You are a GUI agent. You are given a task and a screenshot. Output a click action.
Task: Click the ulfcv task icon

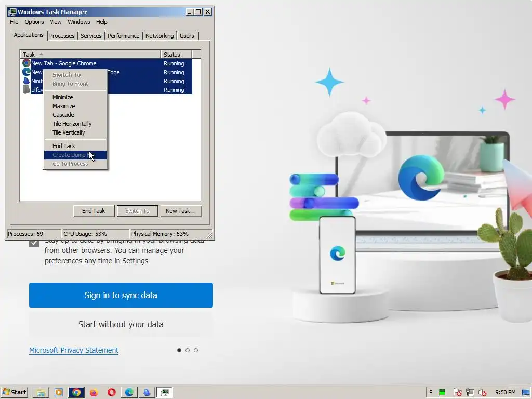(x=26, y=89)
